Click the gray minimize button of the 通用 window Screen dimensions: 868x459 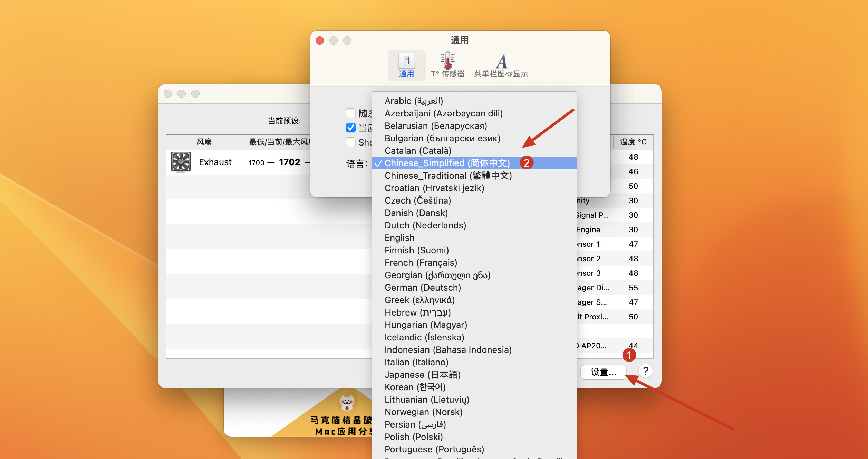334,40
